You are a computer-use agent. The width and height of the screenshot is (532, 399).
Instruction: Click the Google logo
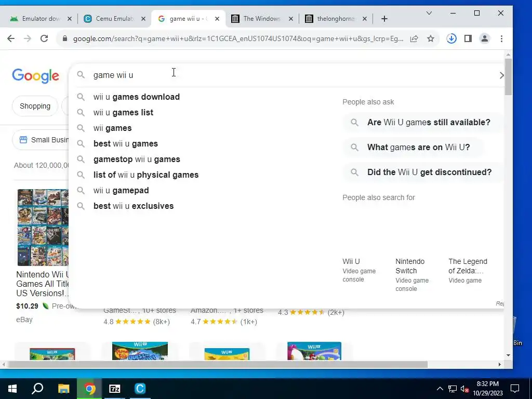(36, 76)
